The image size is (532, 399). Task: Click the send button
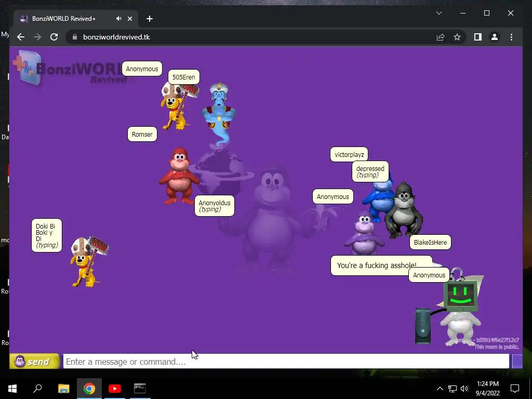click(34, 362)
